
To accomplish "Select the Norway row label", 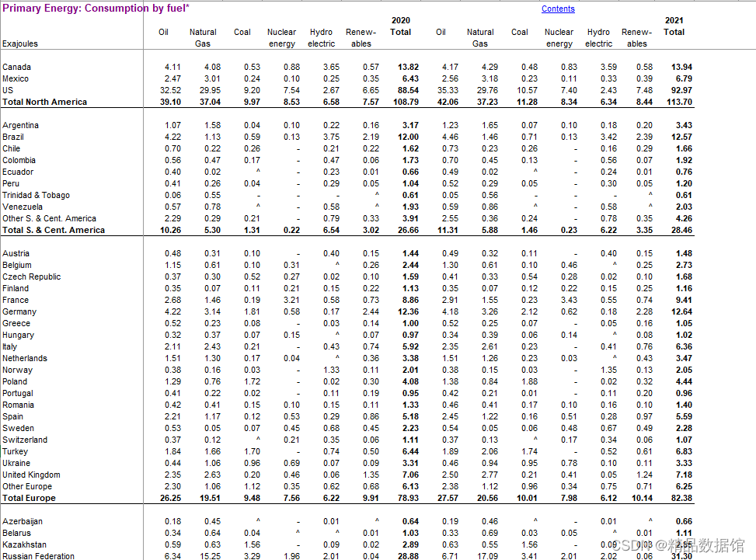I will tap(17, 370).
